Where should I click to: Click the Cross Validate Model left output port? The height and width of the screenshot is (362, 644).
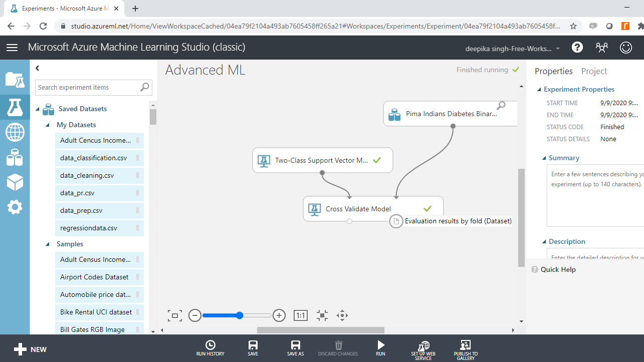(x=349, y=221)
